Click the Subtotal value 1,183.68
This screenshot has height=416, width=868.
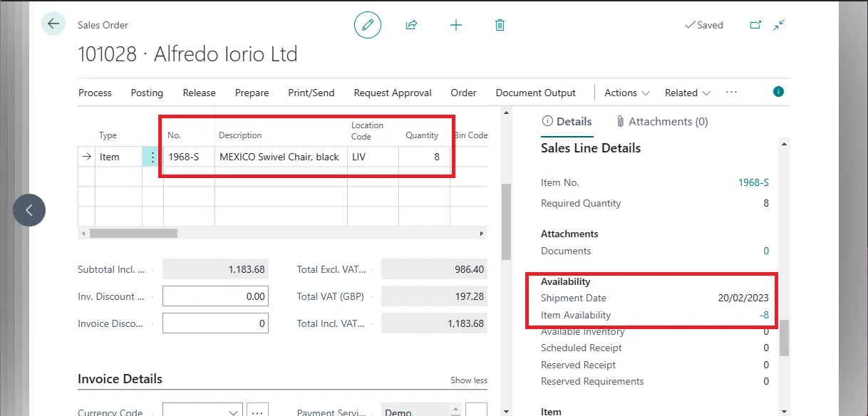(x=215, y=270)
